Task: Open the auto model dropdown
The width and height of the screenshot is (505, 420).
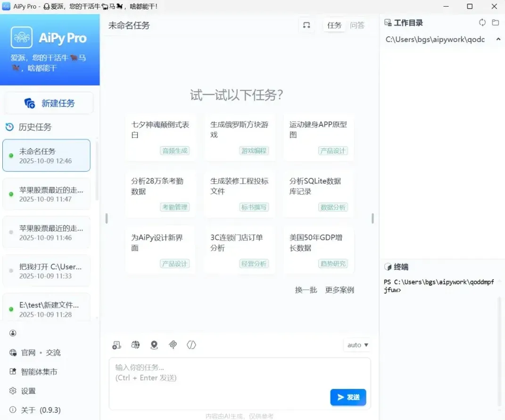Action: pos(357,345)
